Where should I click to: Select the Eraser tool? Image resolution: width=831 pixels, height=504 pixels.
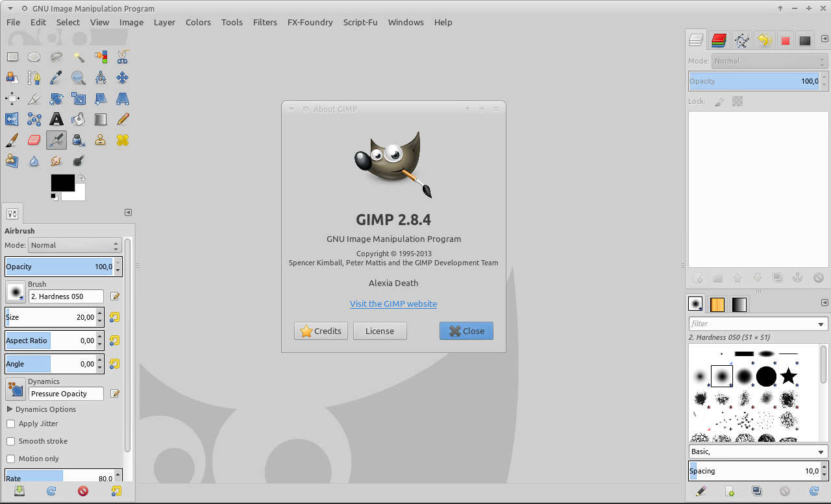[34, 140]
